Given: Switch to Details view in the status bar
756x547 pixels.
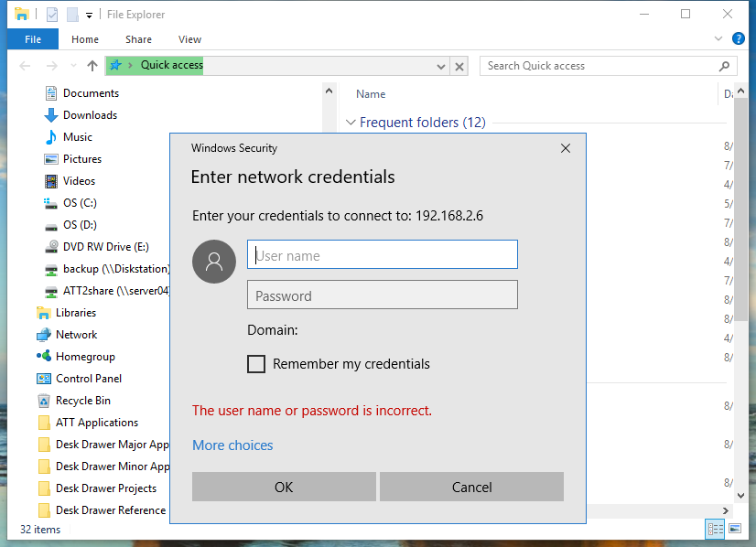Looking at the screenshot, I should point(715,529).
